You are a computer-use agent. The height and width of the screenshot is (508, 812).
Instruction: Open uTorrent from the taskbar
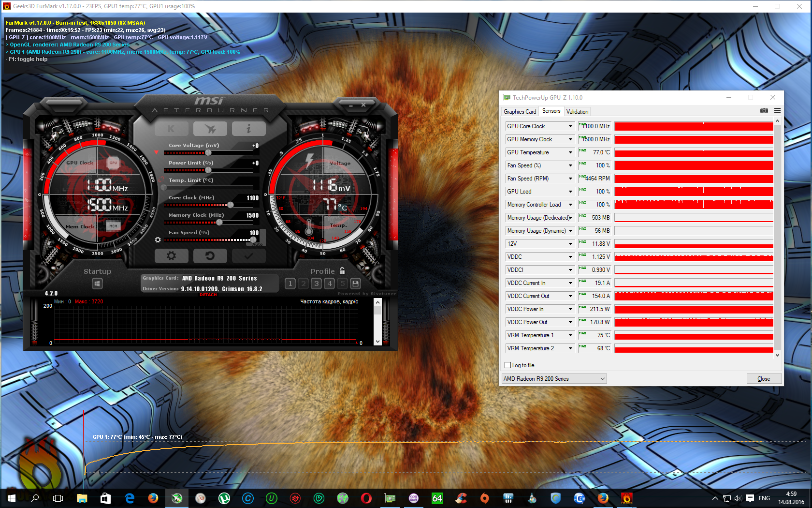pyautogui.click(x=224, y=498)
